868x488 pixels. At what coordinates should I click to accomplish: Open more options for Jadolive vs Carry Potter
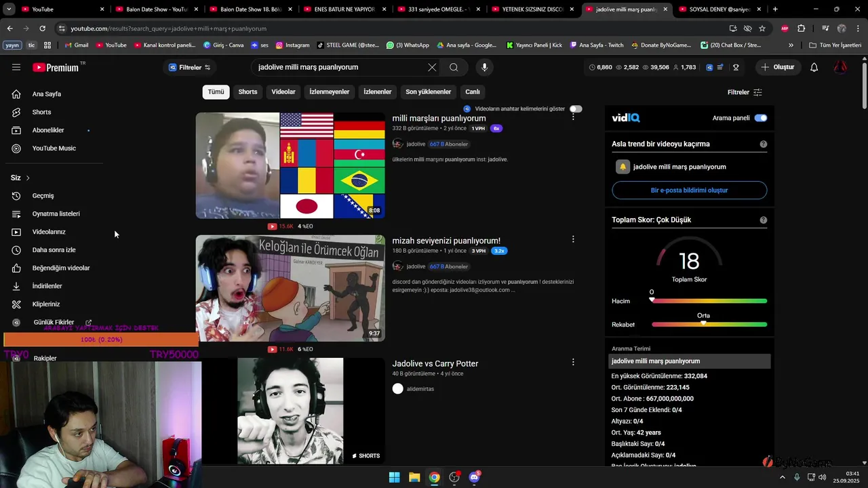pos(573,362)
